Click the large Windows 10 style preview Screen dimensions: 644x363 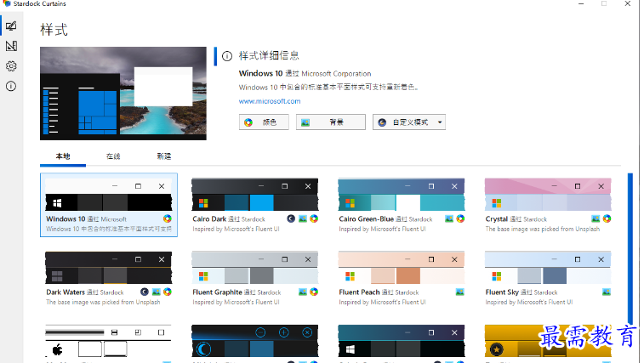coord(123,94)
